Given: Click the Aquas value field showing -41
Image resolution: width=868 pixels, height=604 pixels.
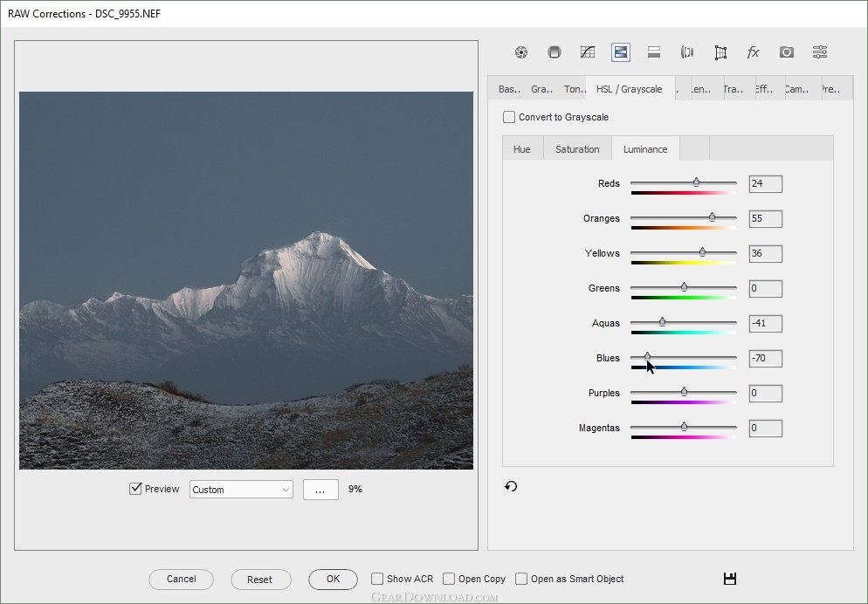Looking at the screenshot, I should [766, 323].
